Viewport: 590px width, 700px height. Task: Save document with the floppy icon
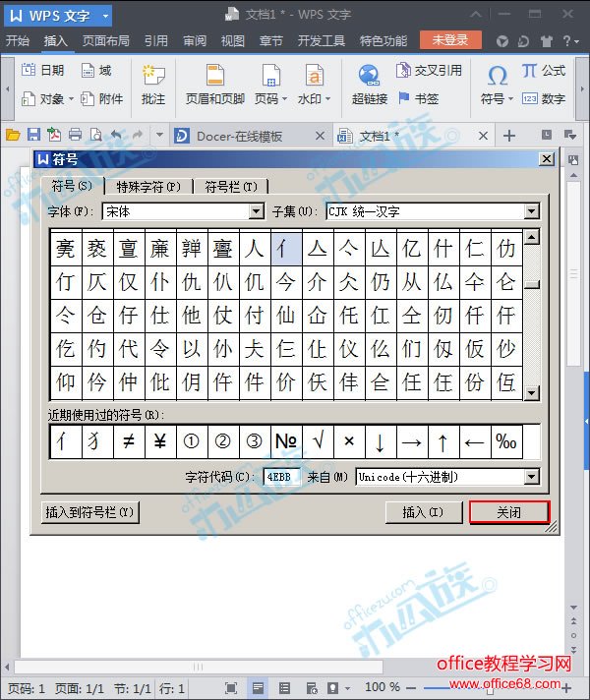pyautogui.click(x=34, y=135)
